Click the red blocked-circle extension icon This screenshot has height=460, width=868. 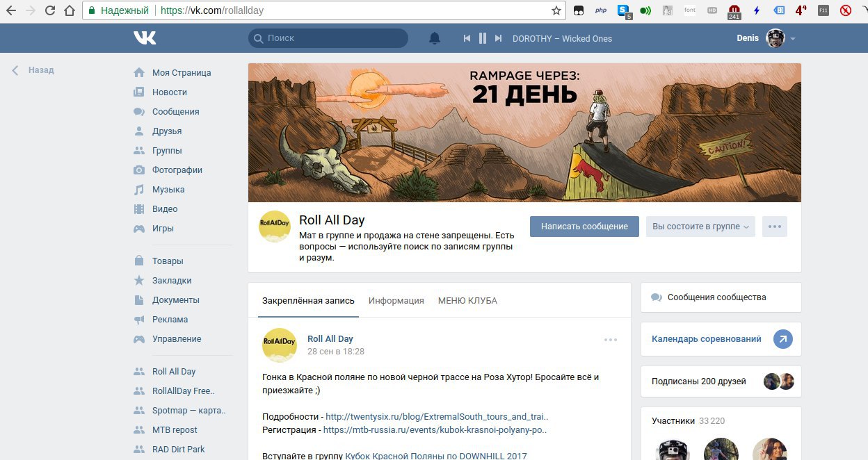click(846, 10)
